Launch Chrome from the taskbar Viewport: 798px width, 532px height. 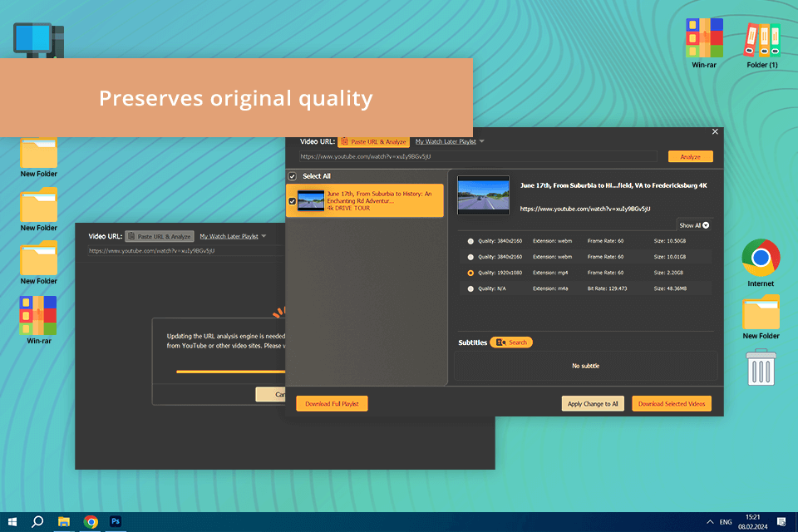tap(91, 522)
